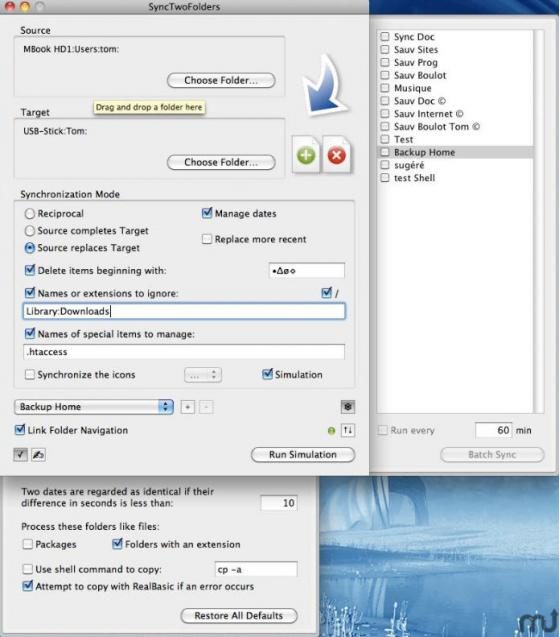This screenshot has height=637, width=560.
Task: Click the green plus add-document icon
Action: [306, 155]
